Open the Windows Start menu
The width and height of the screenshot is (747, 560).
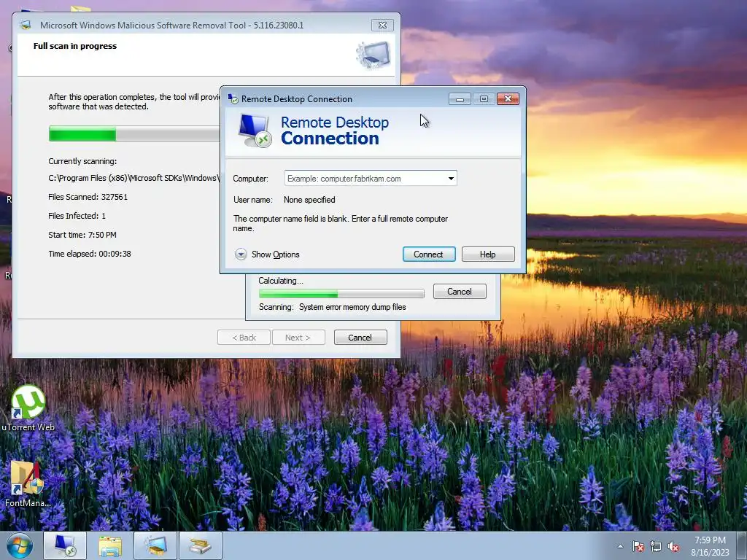click(x=20, y=546)
